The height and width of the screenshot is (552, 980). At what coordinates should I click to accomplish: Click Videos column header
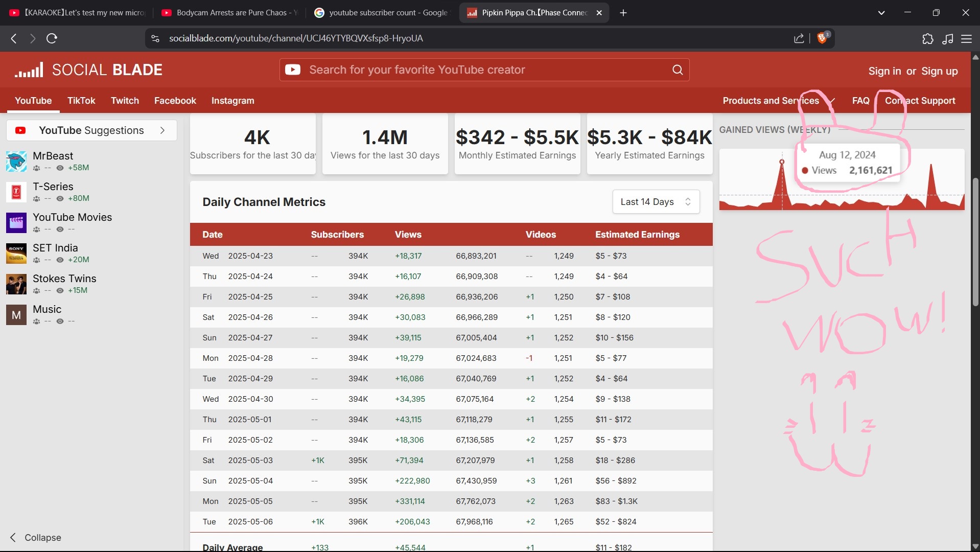(541, 235)
